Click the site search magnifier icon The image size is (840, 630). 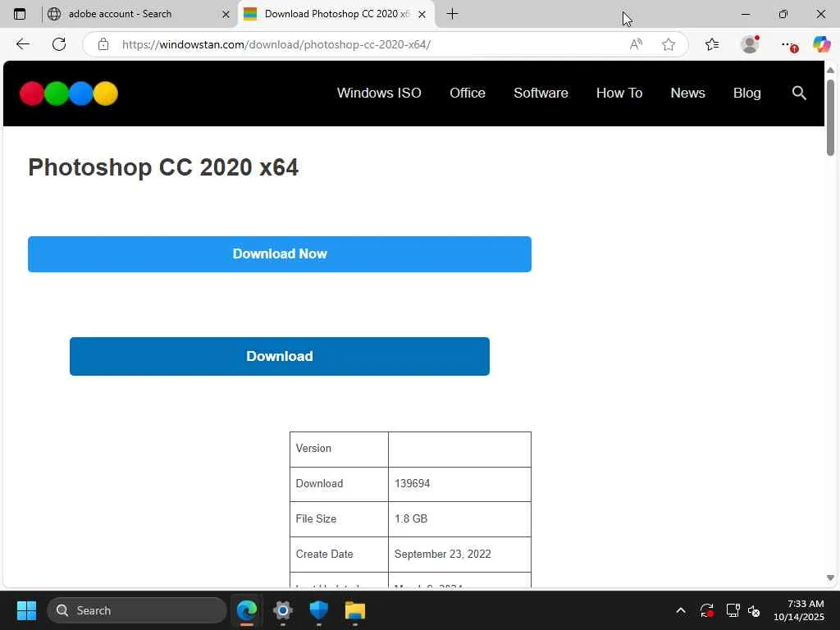coord(799,94)
